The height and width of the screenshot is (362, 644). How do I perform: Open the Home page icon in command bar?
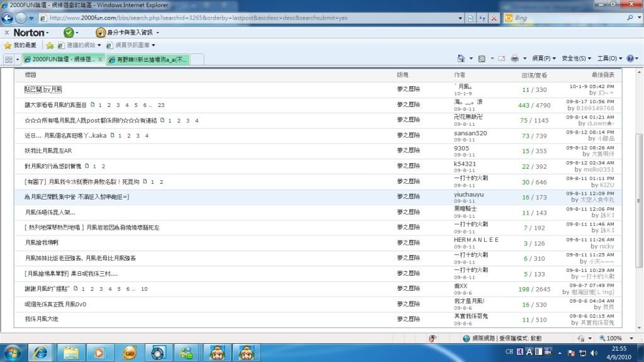[460, 59]
